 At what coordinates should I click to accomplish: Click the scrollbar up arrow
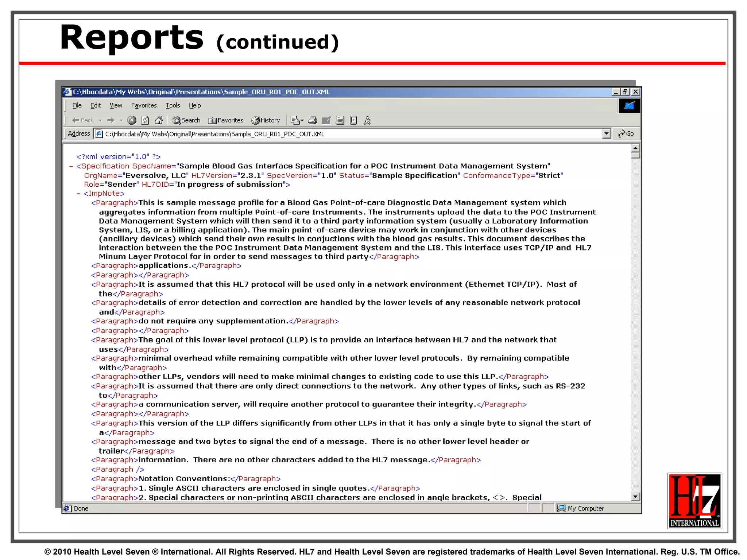point(635,148)
